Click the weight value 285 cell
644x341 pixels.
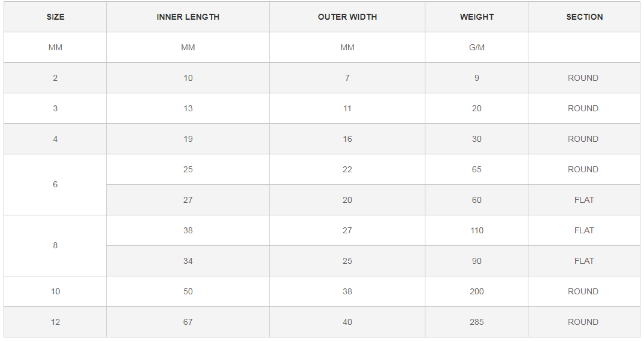coord(477,322)
